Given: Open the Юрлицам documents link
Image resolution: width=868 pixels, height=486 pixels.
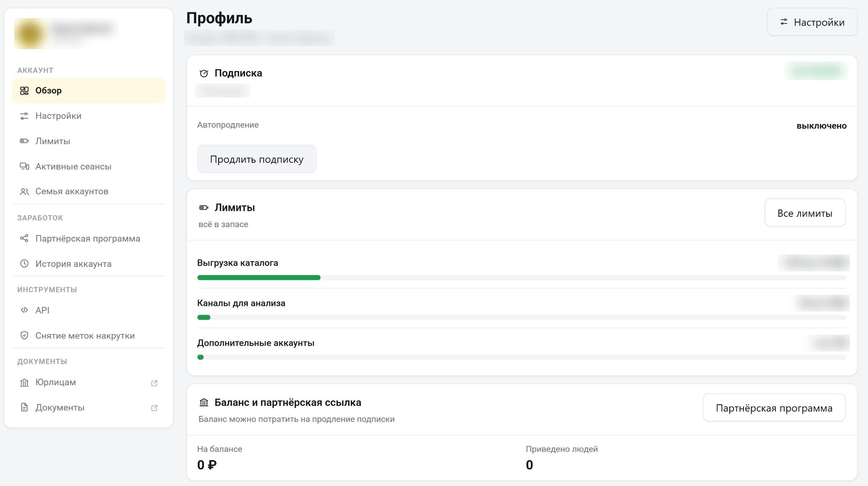Looking at the screenshot, I should coord(89,383).
